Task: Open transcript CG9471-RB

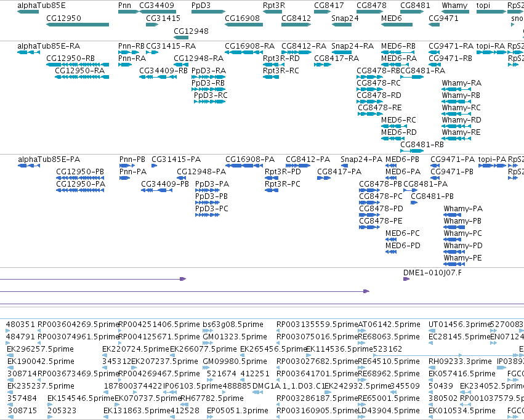Action: click(451, 59)
